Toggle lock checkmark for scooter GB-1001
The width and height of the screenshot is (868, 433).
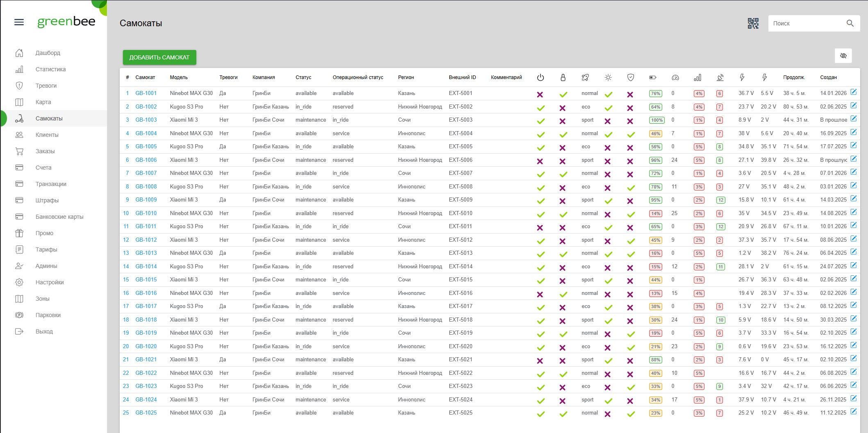[563, 95]
